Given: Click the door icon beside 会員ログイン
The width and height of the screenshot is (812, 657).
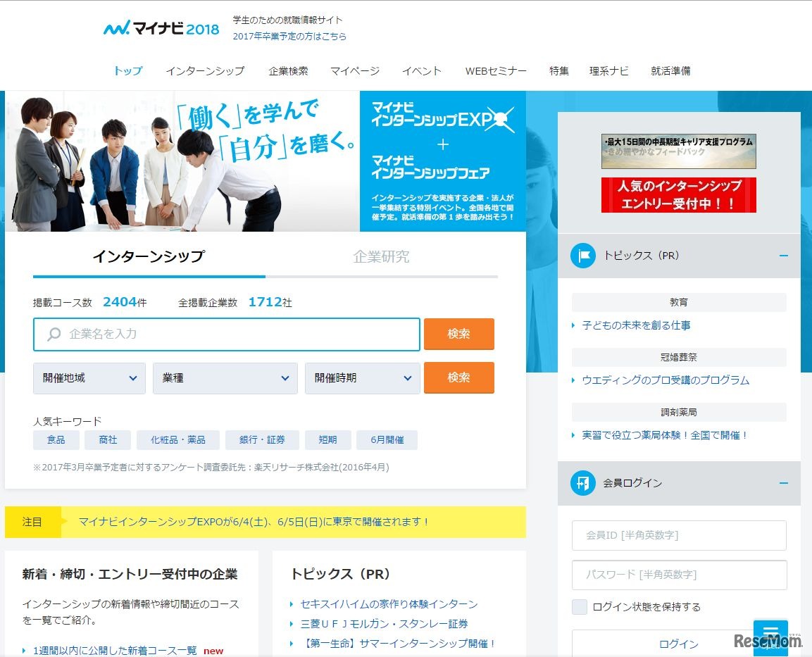Looking at the screenshot, I should tap(582, 483).
